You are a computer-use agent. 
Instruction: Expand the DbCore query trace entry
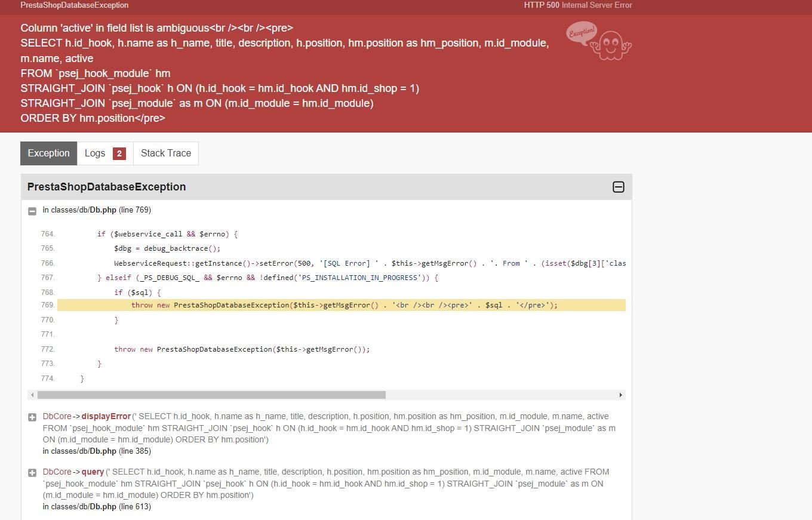pos(32,473)
